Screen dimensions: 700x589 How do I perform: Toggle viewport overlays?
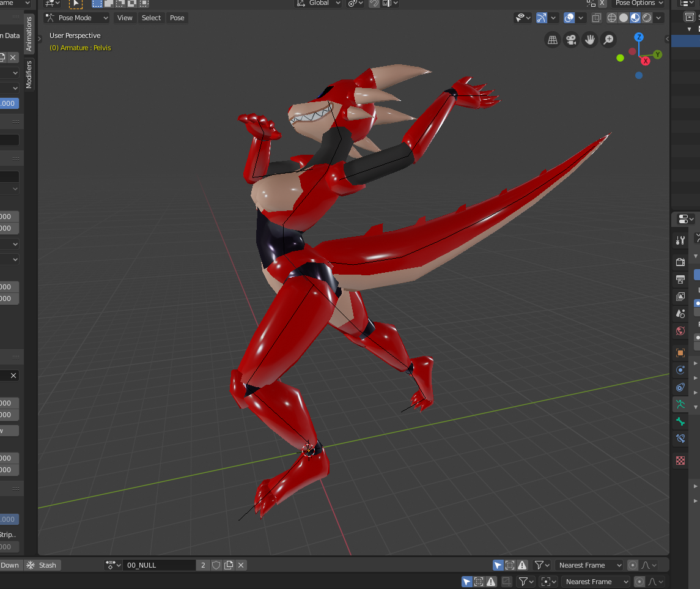pyautogui.click(x=569, y=18)
